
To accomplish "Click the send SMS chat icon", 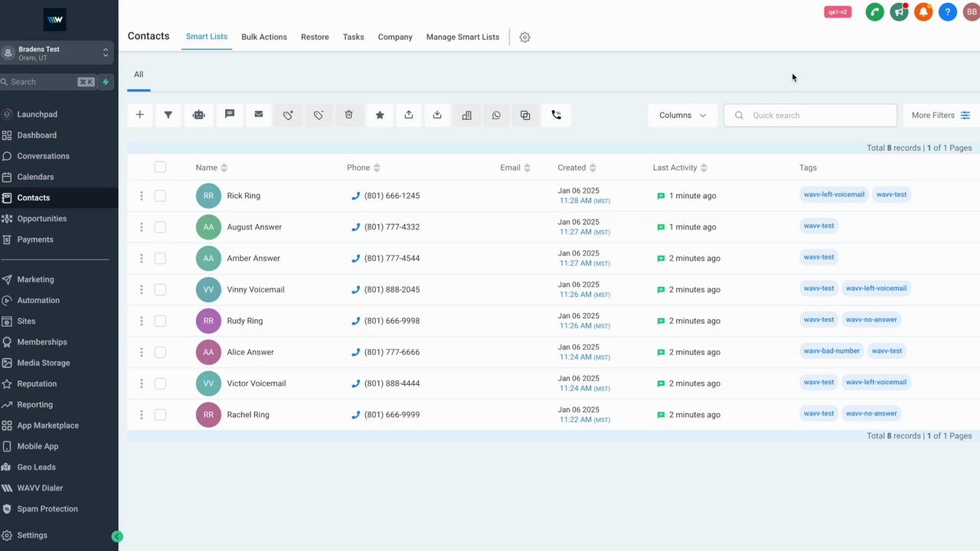I will [x=229, y=115].
